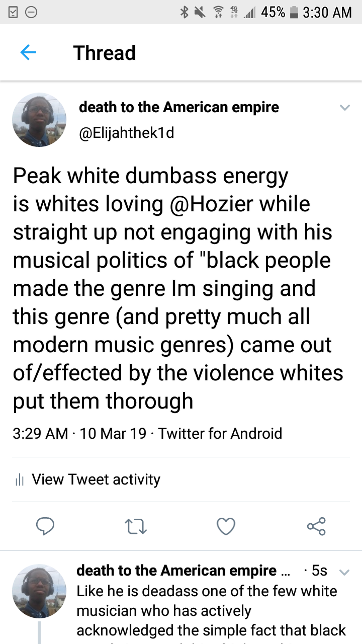
Task: Tap the muted sound status icon
Action: [200, 12]
